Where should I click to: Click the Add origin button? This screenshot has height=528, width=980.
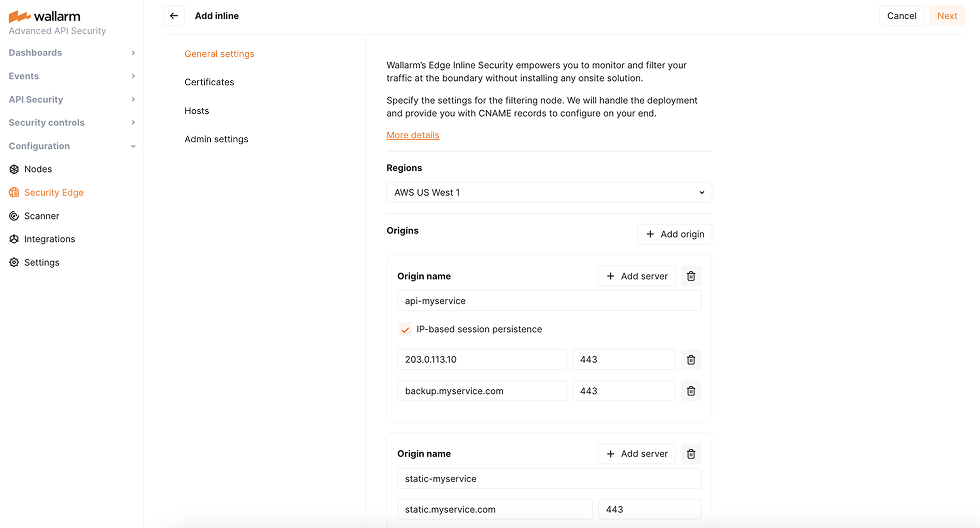pyautogui.click(x=674, y=234)
